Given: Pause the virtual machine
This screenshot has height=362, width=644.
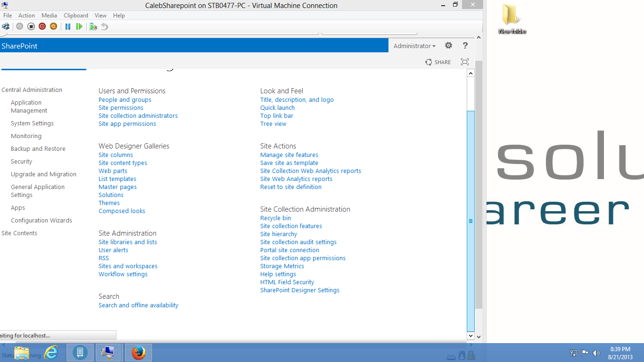Looking at the screenshot, I should tap(68, 27).
